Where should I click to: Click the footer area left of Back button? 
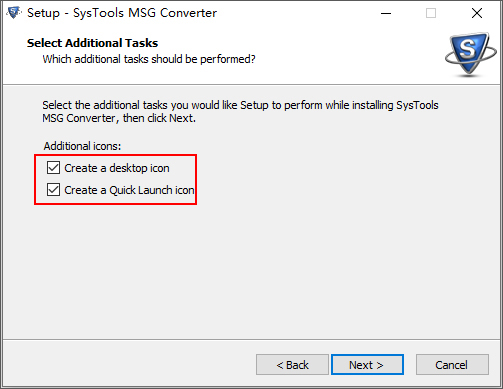point(130,365)
